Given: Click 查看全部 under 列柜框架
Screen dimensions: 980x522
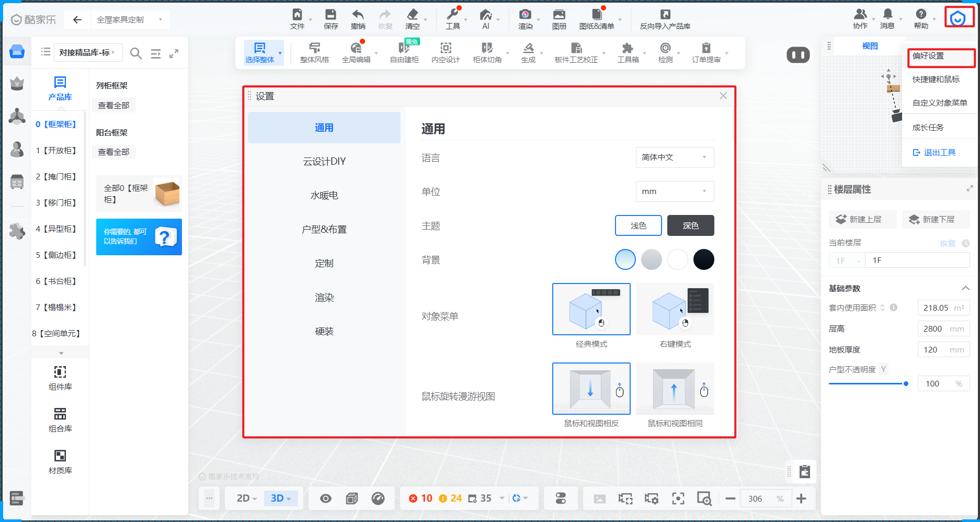Looking at the screenshot, I should (x=114, y=106).
